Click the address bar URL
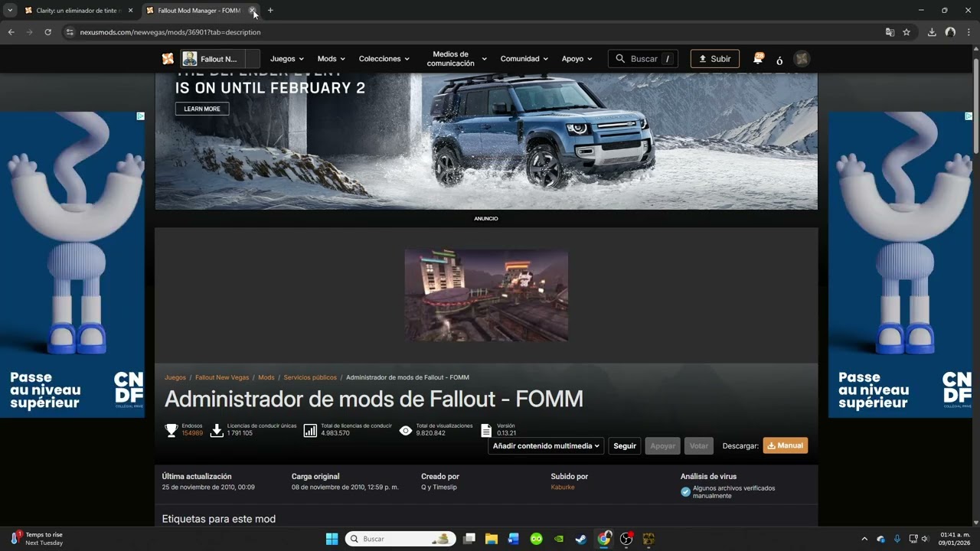Viewport: 980px width, 551px height. [x=171, y=32]
